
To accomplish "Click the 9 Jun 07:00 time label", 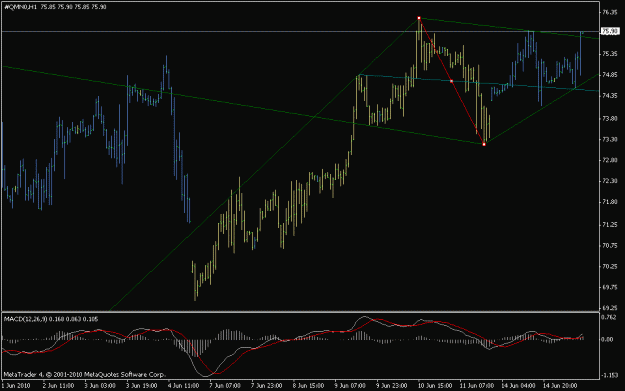I will 350,386.
